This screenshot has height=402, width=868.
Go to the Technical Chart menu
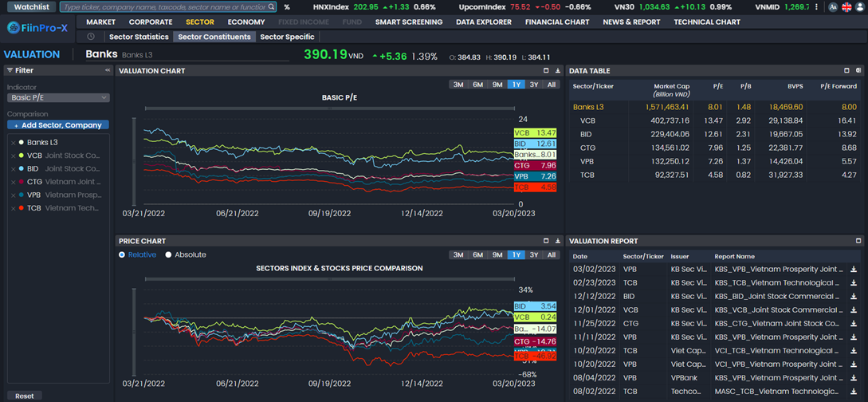706,22
